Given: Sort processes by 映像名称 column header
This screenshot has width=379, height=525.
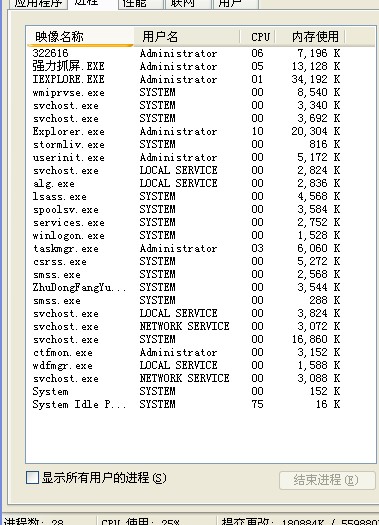Looking at the screenshot, I should click(x=80, y=36).
